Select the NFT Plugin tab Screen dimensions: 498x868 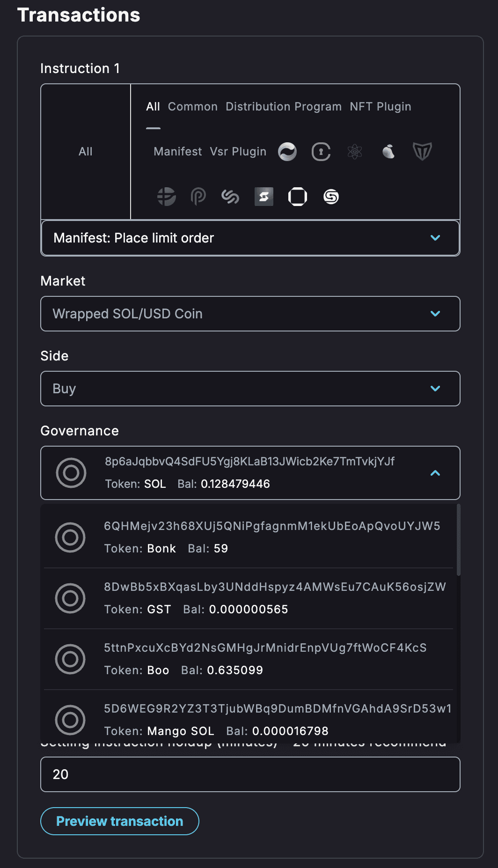(380, 107)
